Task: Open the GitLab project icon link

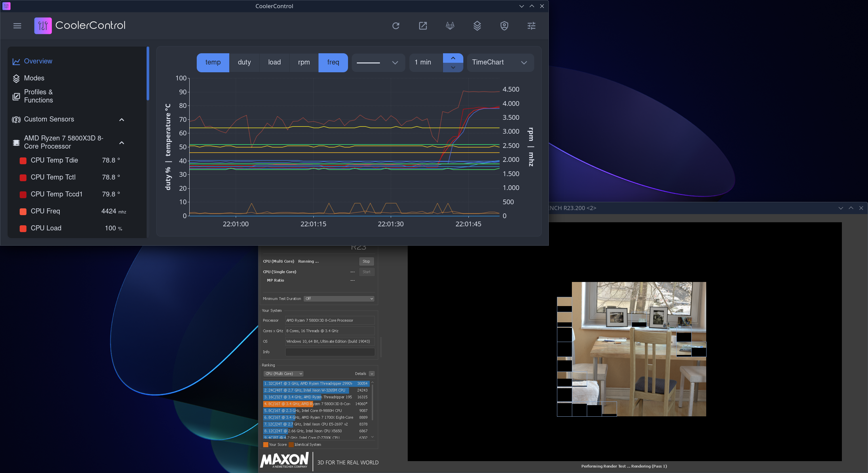Action: coord(450,26)
